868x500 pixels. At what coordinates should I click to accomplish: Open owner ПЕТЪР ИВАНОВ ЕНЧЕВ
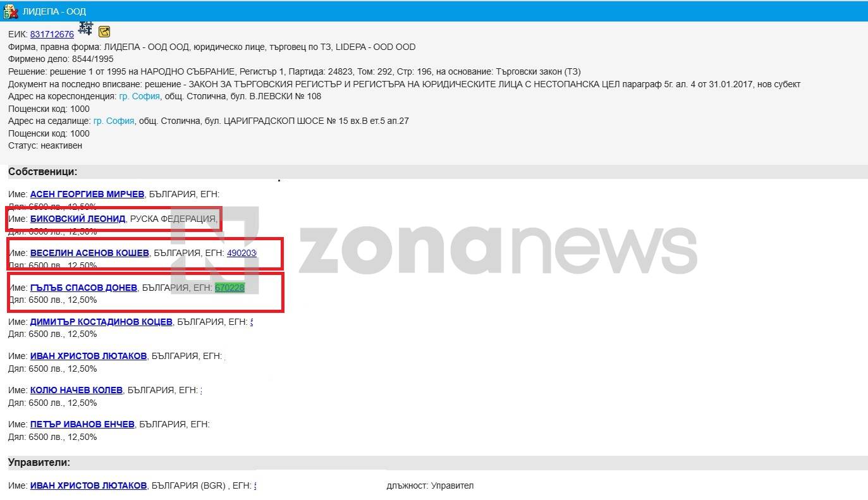(82, 424)
